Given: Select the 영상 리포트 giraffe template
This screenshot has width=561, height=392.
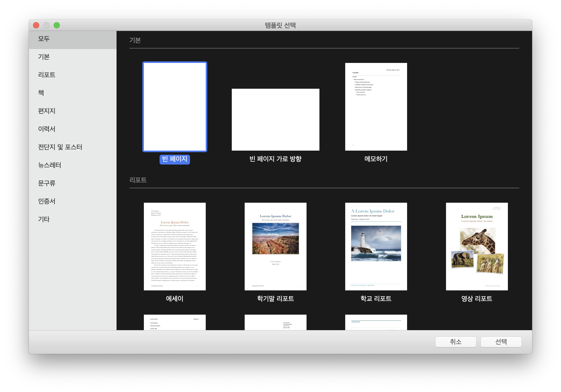Looking at the screenshot, I should pos(477,246).
